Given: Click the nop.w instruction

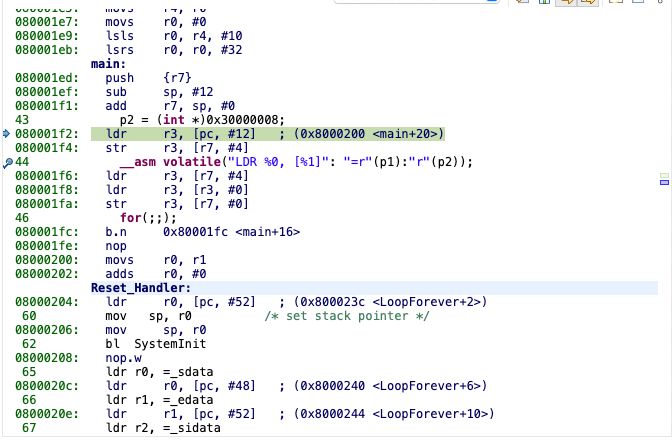Looking at the screenshot, I should pyautogui.click(x=123, y=358).
